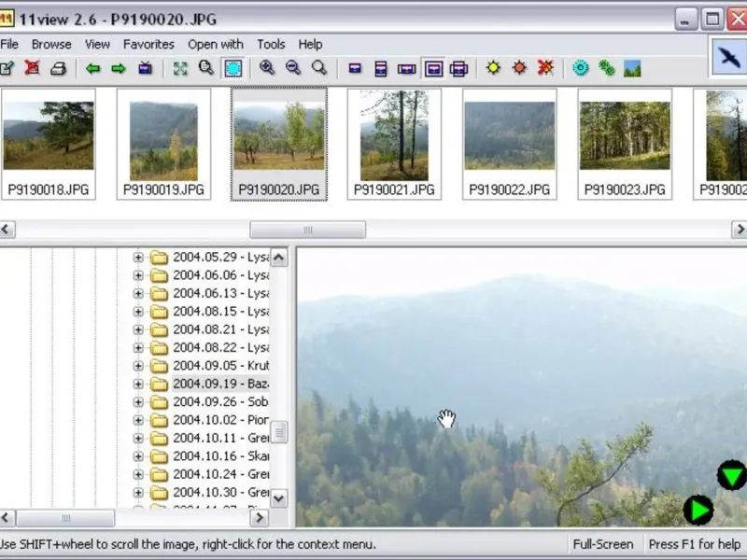Screen dimensions: 747x560
Task: Open thumbnail P9190018.JPG
Action: coord(49,144)
